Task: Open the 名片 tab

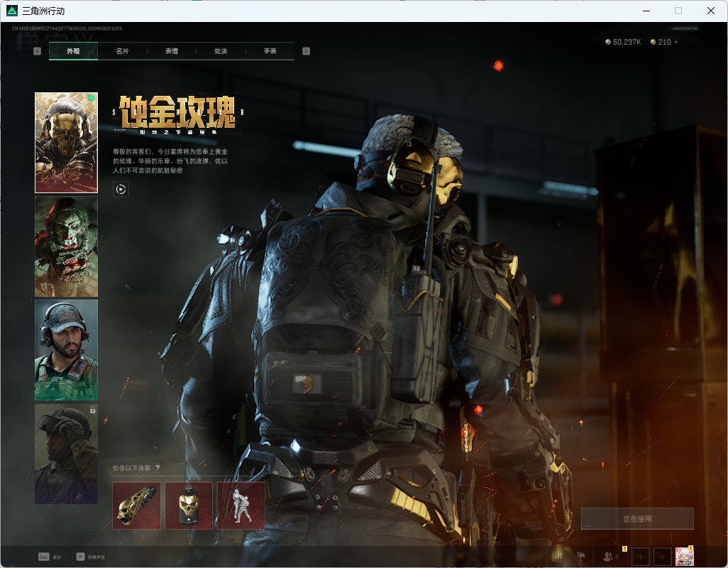Action: (123, 51)
